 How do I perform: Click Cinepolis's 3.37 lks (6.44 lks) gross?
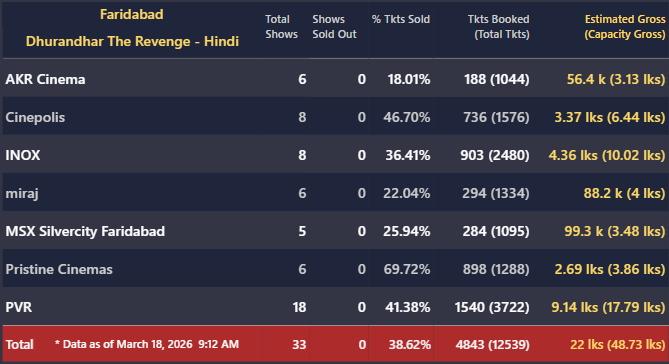pos(610,117)
